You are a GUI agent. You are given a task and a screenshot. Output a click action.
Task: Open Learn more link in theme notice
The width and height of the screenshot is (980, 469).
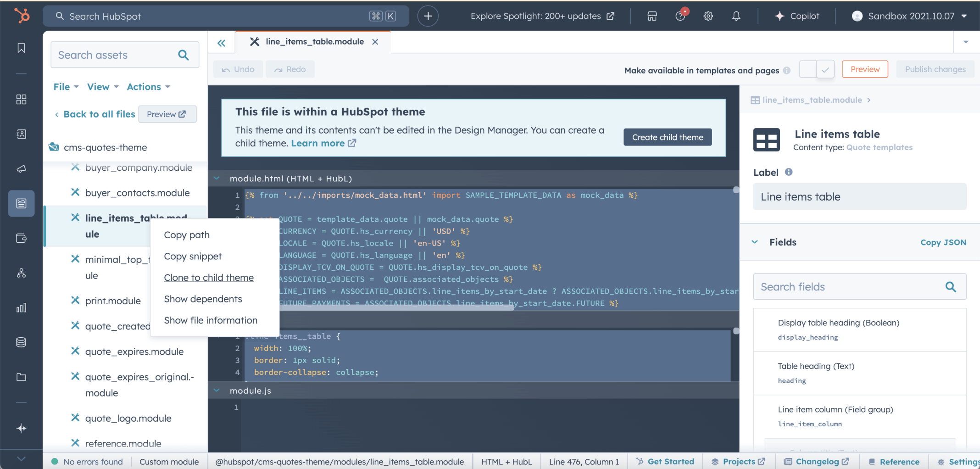pos(323,143)
